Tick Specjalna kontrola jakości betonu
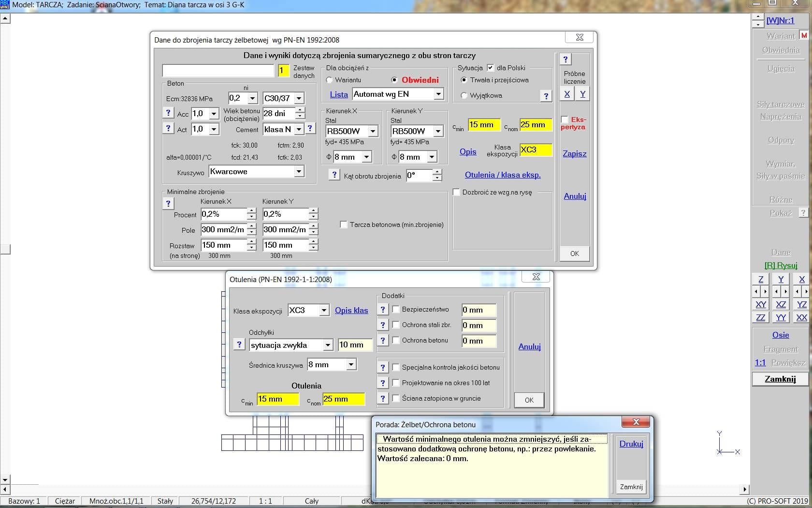This screenshot has height=508, width=812. (x=396, y=368)
